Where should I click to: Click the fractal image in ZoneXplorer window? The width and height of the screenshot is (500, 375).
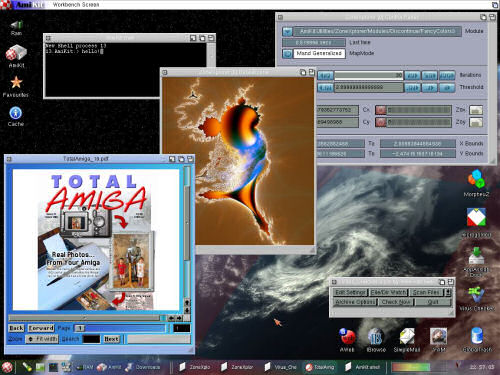238,161
